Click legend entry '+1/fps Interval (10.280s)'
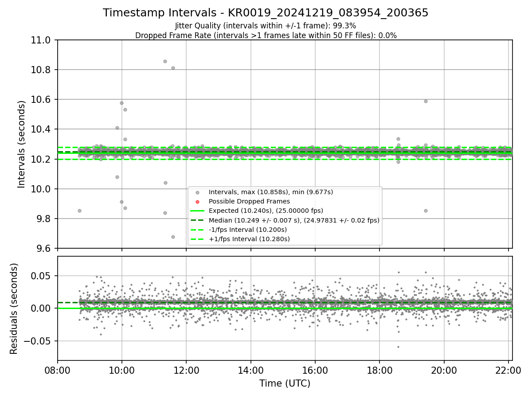Screen dimensions: 532x399 (249, 239)
